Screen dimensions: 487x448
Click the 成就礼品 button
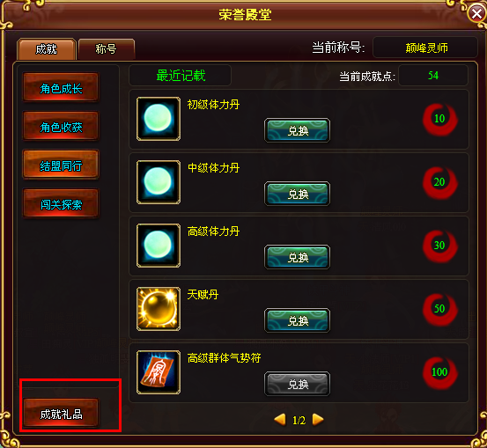(x=61, y=413)
